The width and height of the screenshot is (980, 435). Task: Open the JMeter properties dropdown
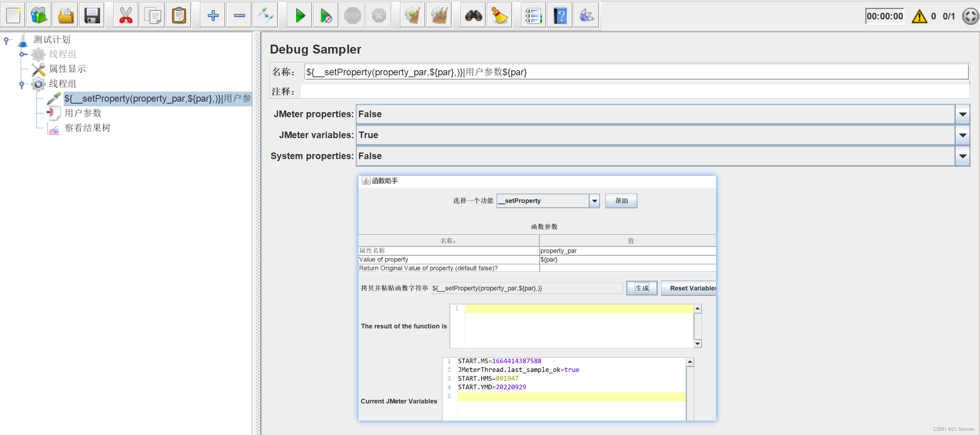coord(963,114)
